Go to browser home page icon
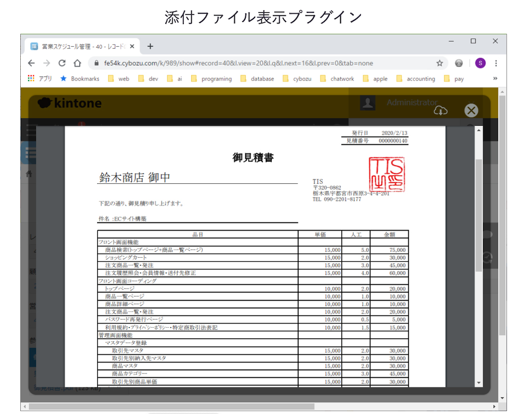Image resolution: width=532 pixels, height=414 pixels. coord(77,63)
